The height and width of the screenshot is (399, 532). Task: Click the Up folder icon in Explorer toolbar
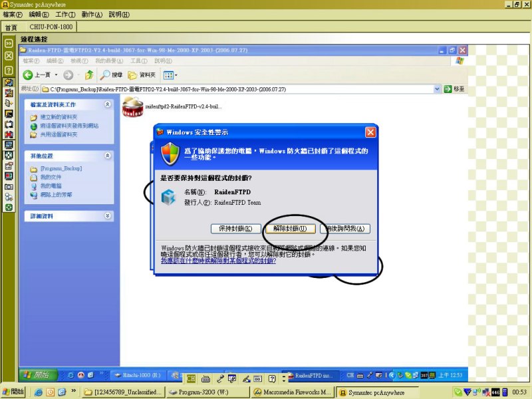click(x=89, y=74)
